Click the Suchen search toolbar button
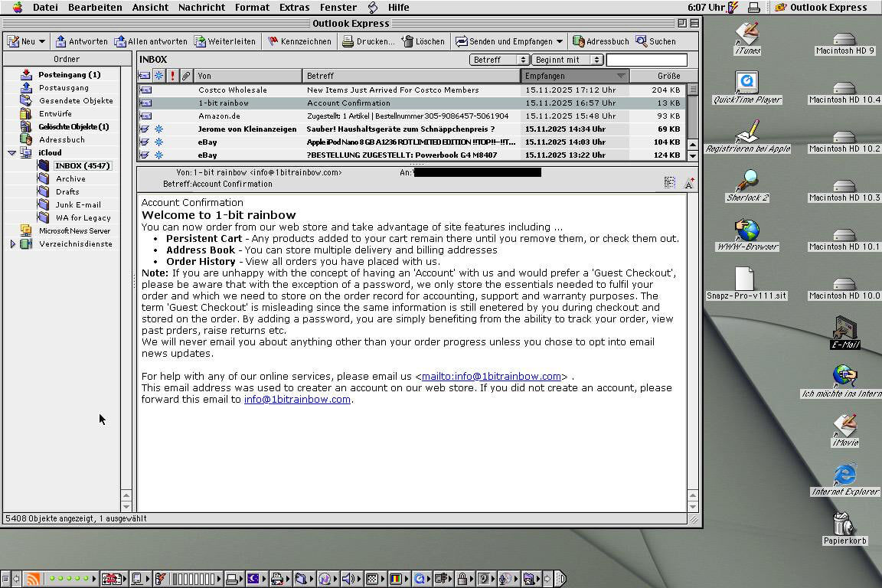The height and width of the screenshot is (588, 882). (x=655, y=41)
